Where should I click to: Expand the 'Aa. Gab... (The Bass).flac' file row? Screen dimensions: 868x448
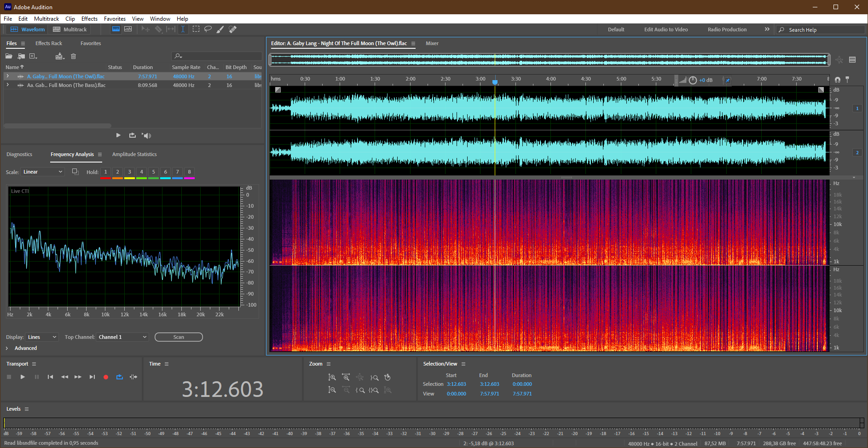8,85
